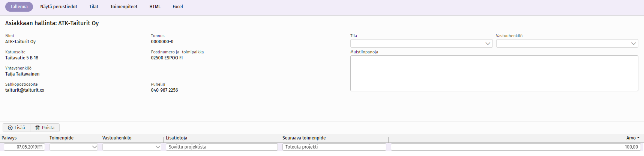Viewport: 644px width, 156px height.
Task: Click the text 'Taitavatie 5 B 18'
Action: (22, 58)
